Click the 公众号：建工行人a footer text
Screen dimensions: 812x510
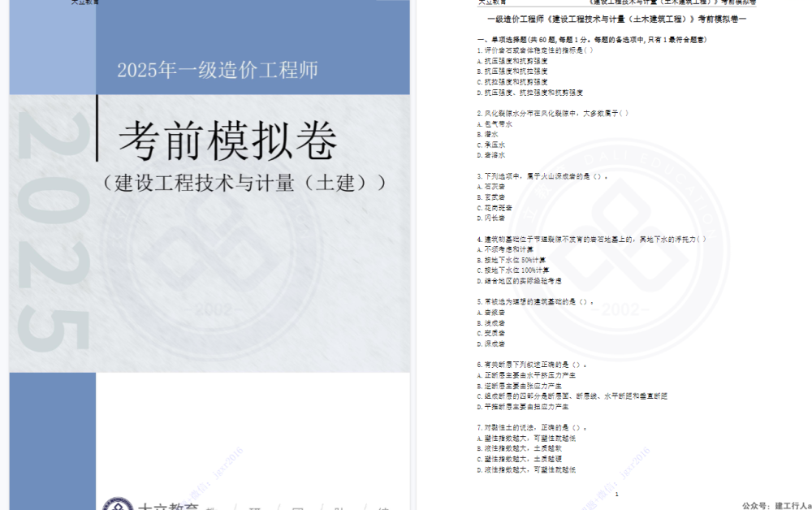(775, 505)
